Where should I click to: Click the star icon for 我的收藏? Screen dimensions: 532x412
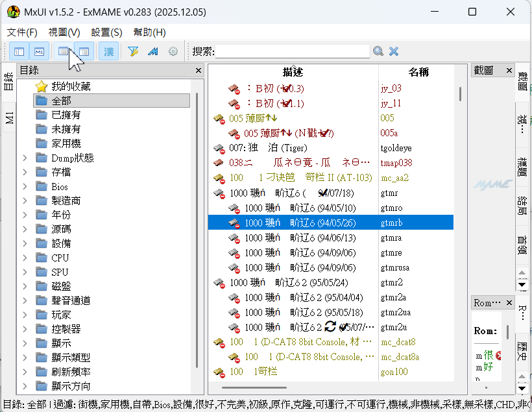[x=42, y=86]
